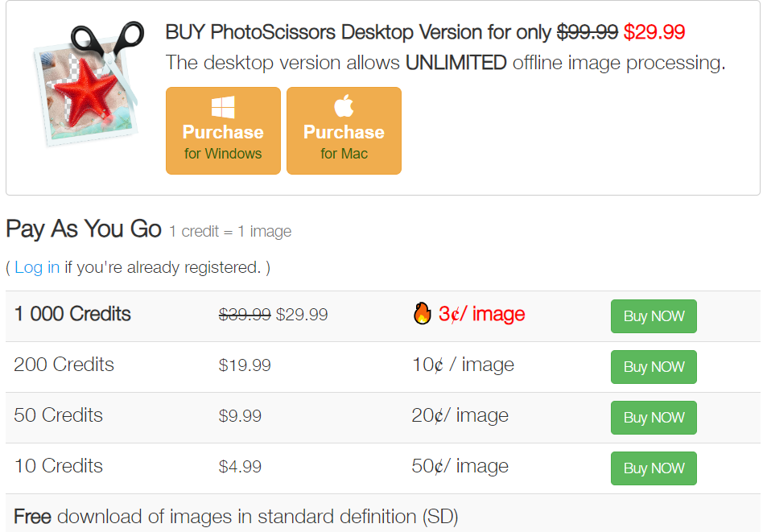Click the Pay As You Go heading
The image size is (767, 532).
(x=84, y=229)
